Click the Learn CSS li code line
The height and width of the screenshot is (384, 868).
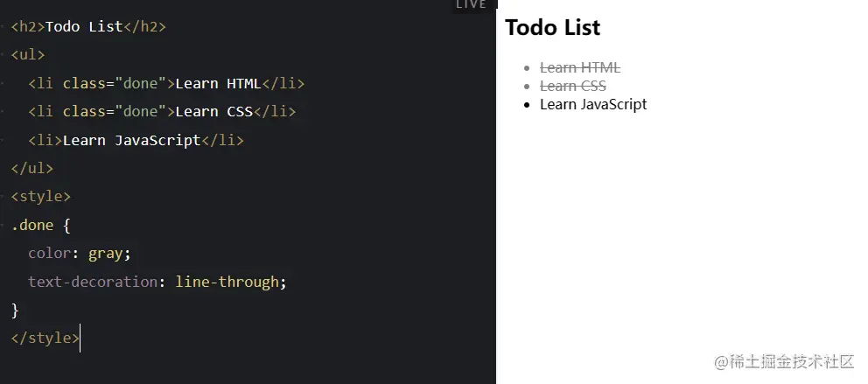click(x=162, y=112)
